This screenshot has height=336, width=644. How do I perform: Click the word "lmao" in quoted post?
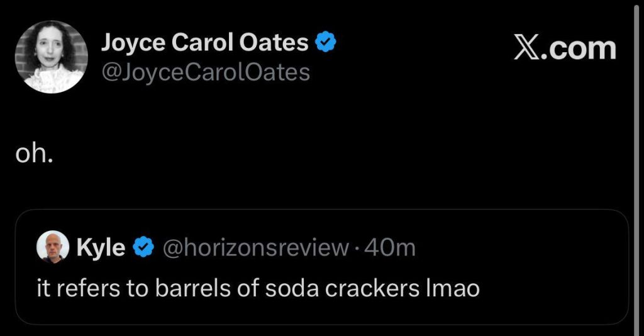tap(452, 288)
